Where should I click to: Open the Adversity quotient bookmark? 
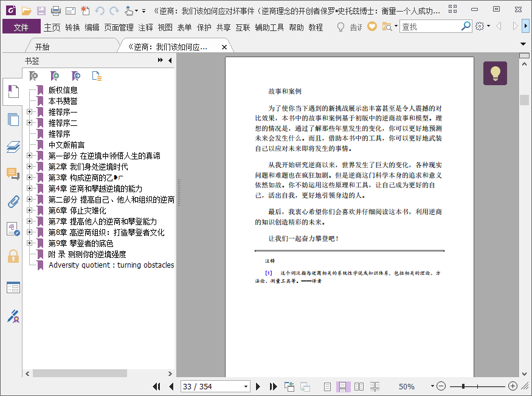click(111, 265)
